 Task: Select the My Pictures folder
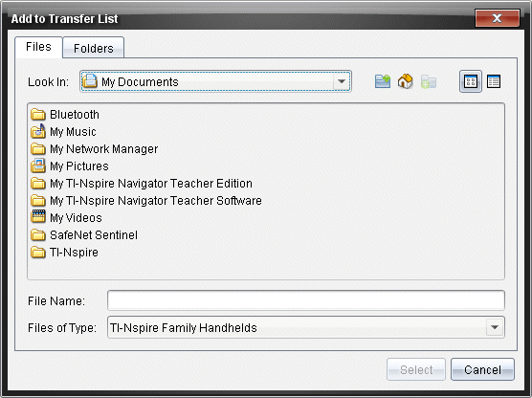70,166
